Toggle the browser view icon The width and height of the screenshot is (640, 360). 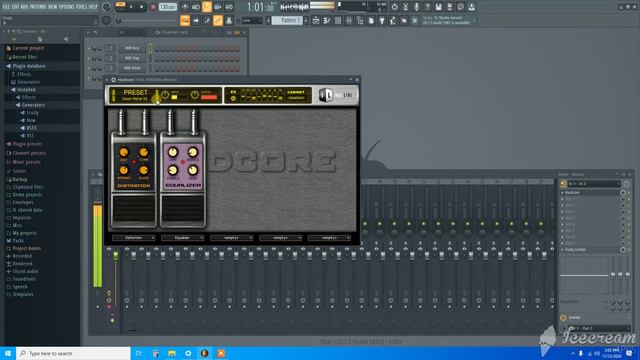360,20
